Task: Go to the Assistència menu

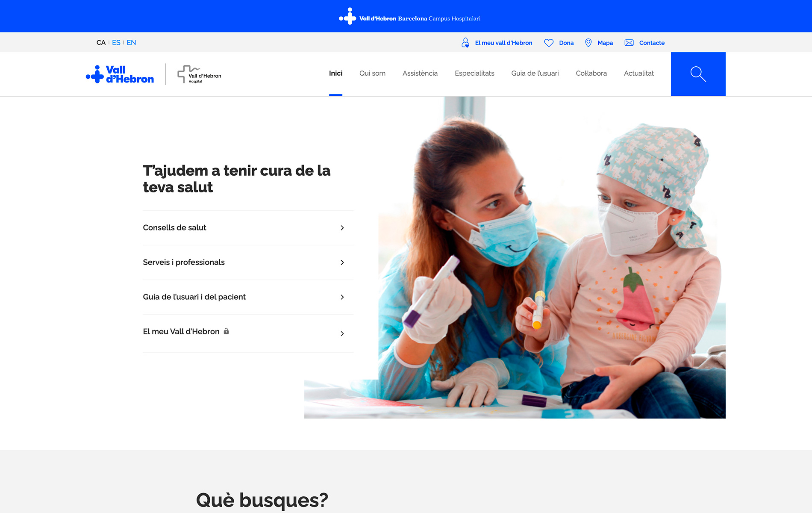Action: pyautogui.click(x=420, y=74)
